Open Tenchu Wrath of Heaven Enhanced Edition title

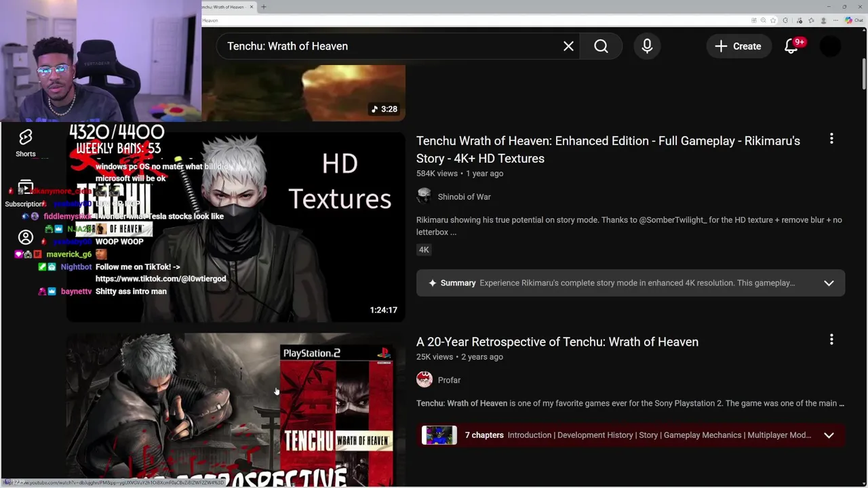click(608, 149)
